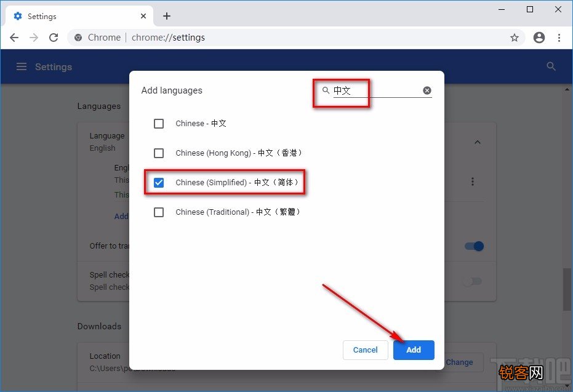
Task: Bookmark this page with the star icon
Action: 515,38
